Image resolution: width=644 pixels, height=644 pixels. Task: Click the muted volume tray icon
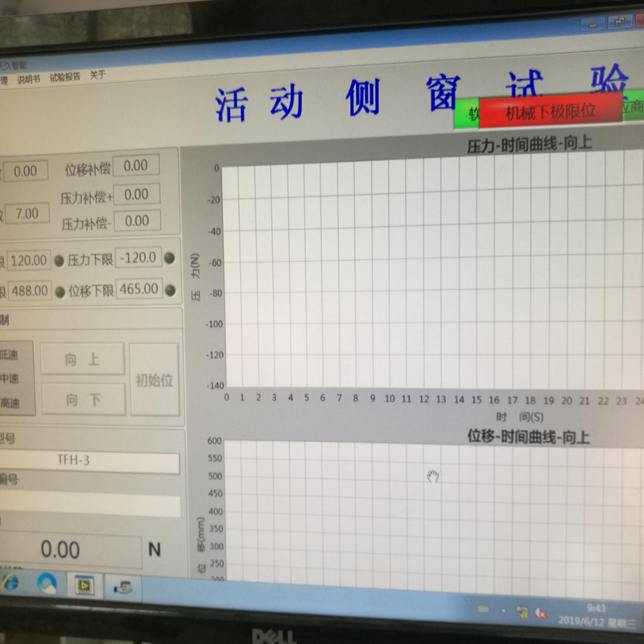pyautogui.click(x=542, y=613)
